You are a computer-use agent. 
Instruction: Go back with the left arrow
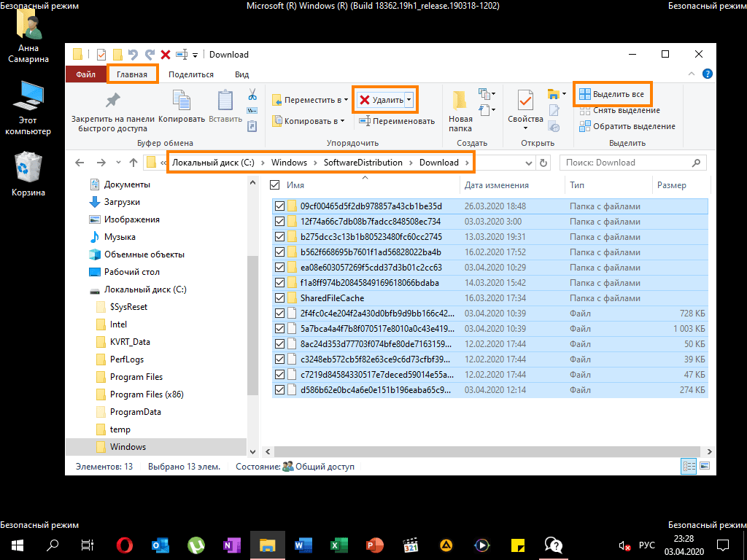[x=80, y=163]
